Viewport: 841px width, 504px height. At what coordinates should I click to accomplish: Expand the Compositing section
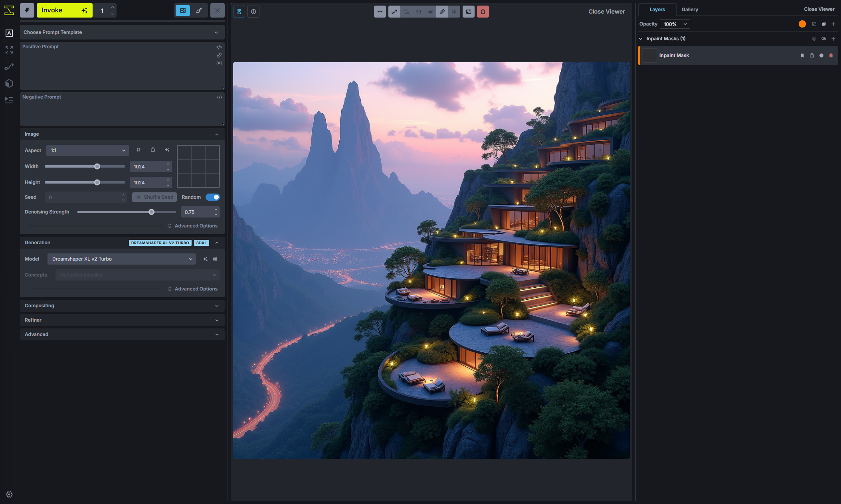tap(122, 306)
